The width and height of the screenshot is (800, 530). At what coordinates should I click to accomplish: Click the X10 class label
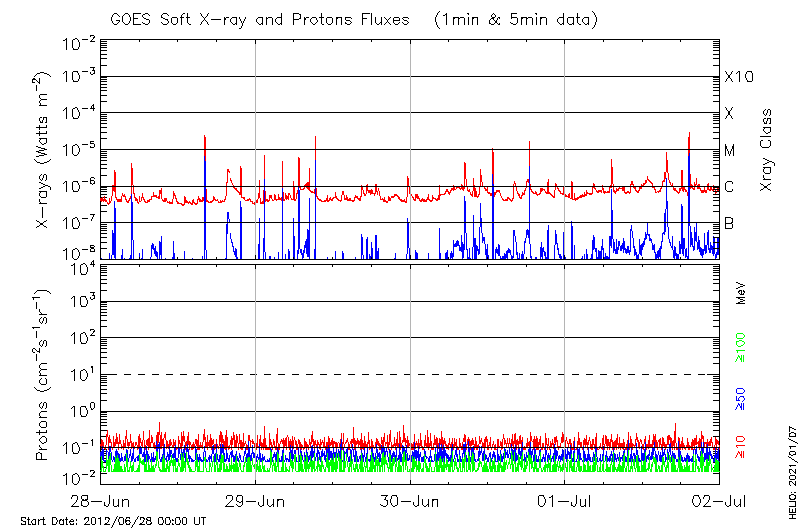pyautogui.click(x=736, y=77)
